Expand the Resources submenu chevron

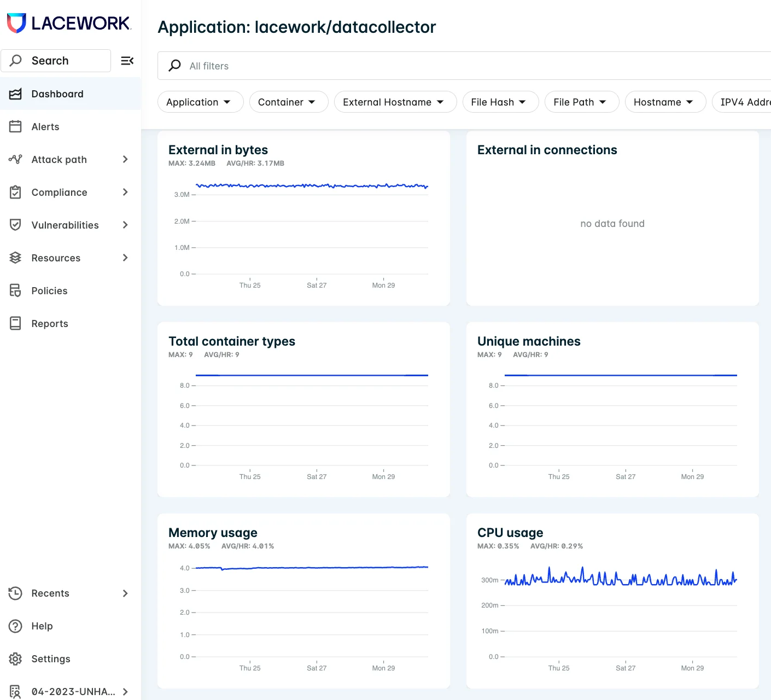pyautogui.click(x=125, y=258)
